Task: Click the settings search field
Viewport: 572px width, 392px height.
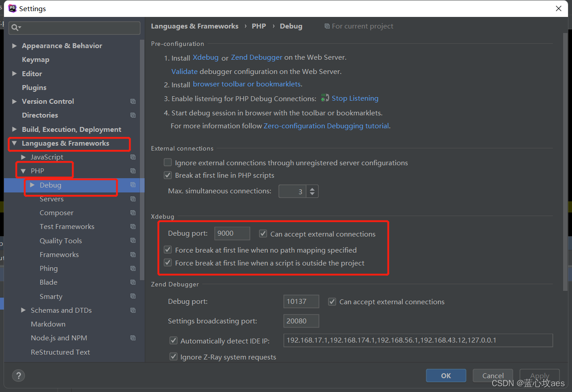Action: coord(74,28)
